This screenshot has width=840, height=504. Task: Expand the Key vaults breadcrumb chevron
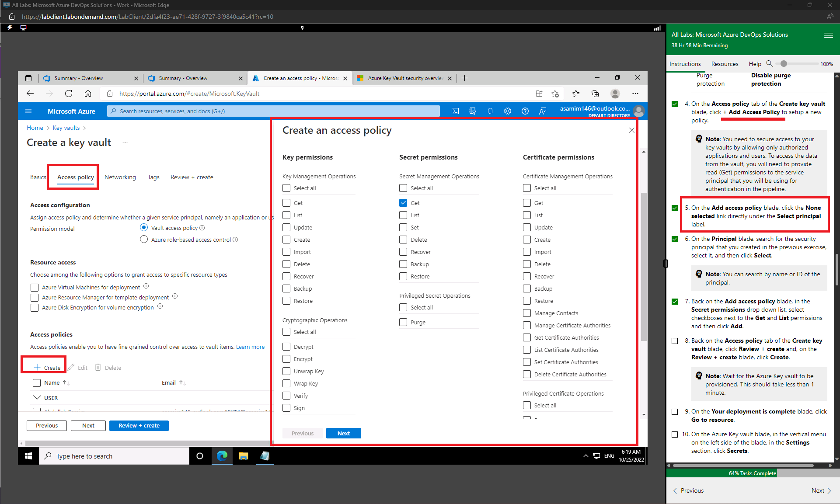[x=84, y=128]
